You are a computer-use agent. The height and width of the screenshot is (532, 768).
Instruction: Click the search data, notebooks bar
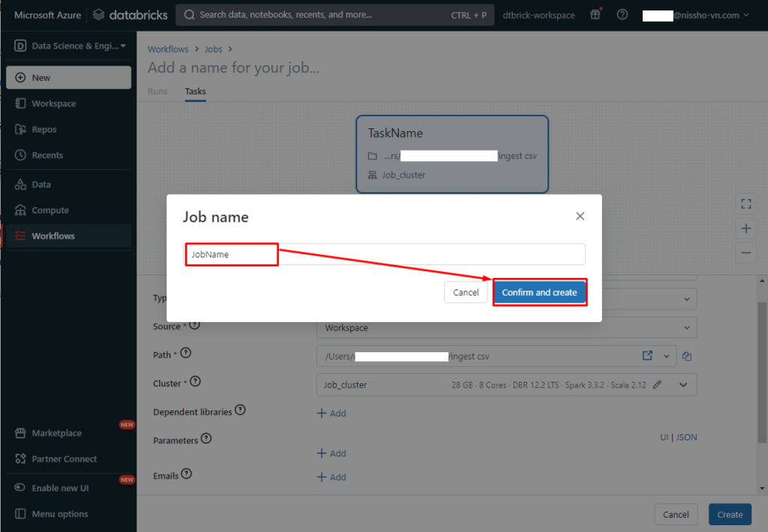tap(334, 15)
